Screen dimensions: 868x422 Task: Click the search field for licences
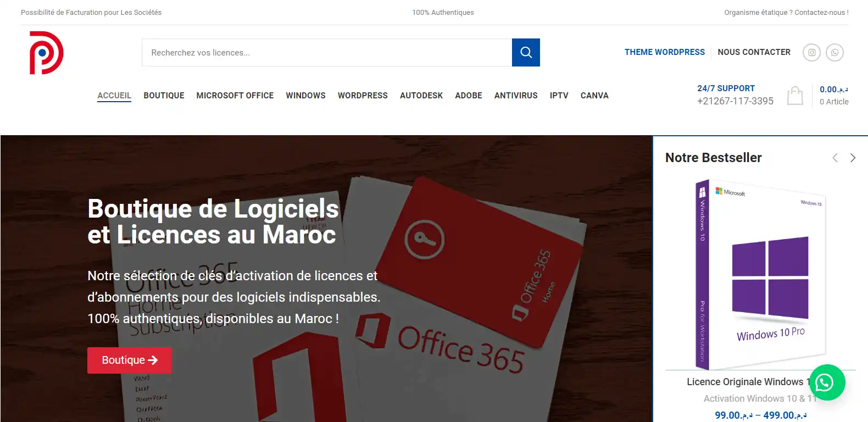coord(327,53)
